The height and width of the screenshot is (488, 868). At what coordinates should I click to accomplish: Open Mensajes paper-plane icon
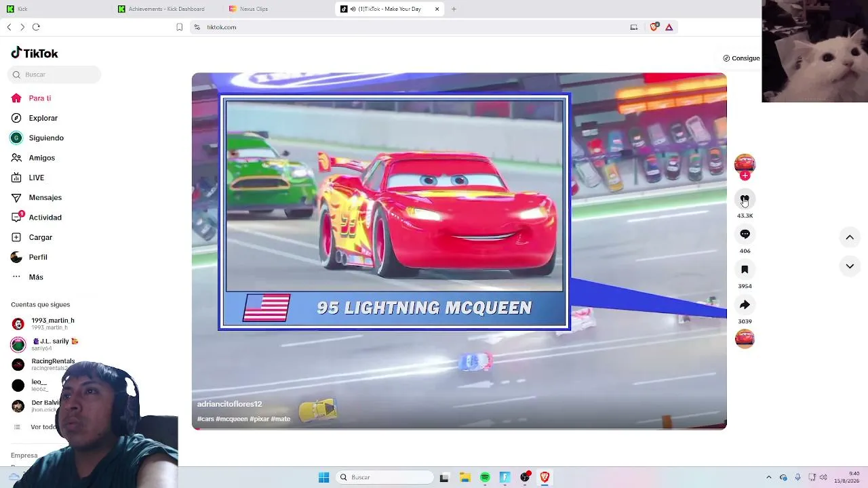[x=16, y=197]
